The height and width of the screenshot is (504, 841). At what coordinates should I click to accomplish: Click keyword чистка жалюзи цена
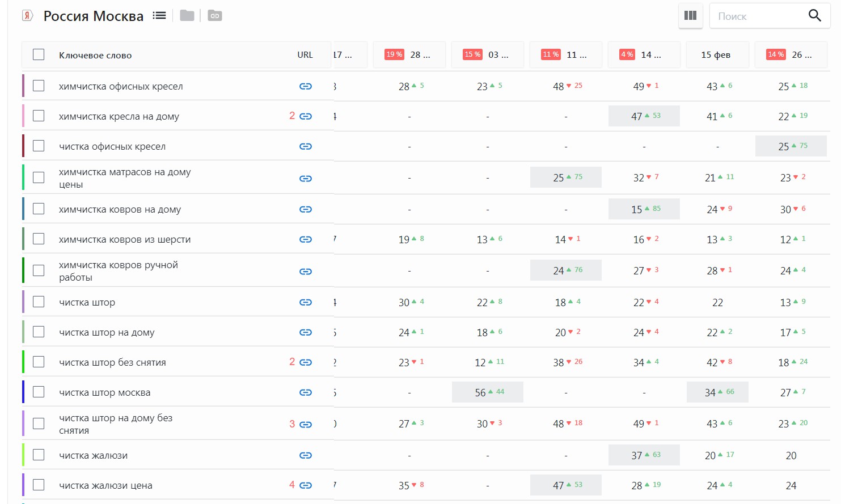pyautogui.click(x=105, y=486)
